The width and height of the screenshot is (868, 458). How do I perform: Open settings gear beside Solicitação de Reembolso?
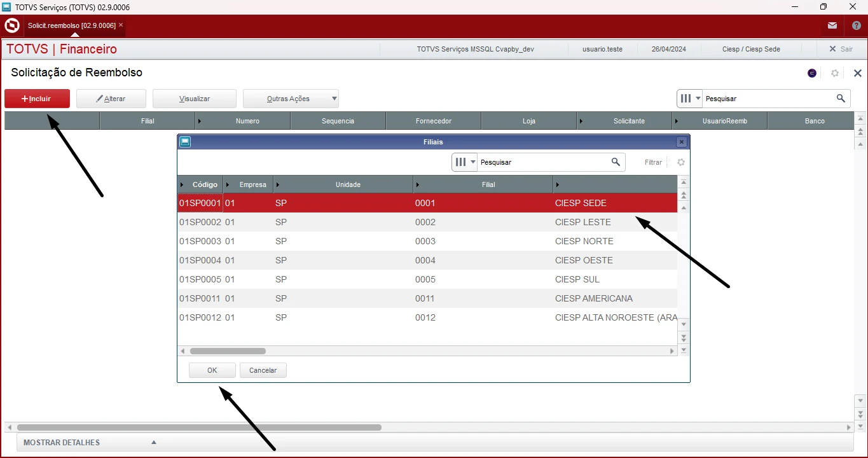click(835, 73)
